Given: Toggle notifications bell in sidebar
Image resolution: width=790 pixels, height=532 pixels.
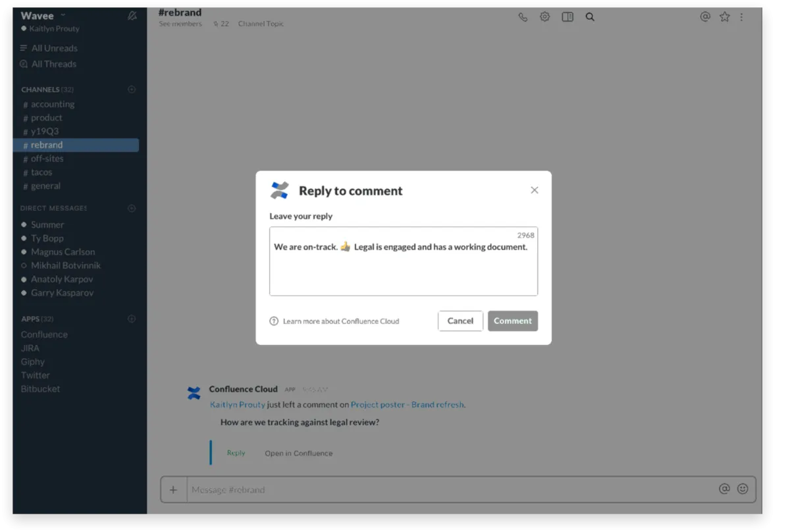Looking at the screenshot, I should coord(132,16).
